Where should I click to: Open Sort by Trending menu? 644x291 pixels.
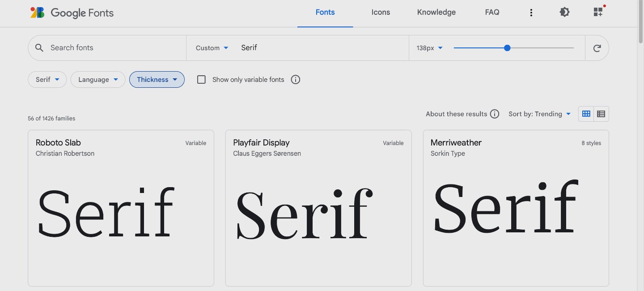point(539,114)
